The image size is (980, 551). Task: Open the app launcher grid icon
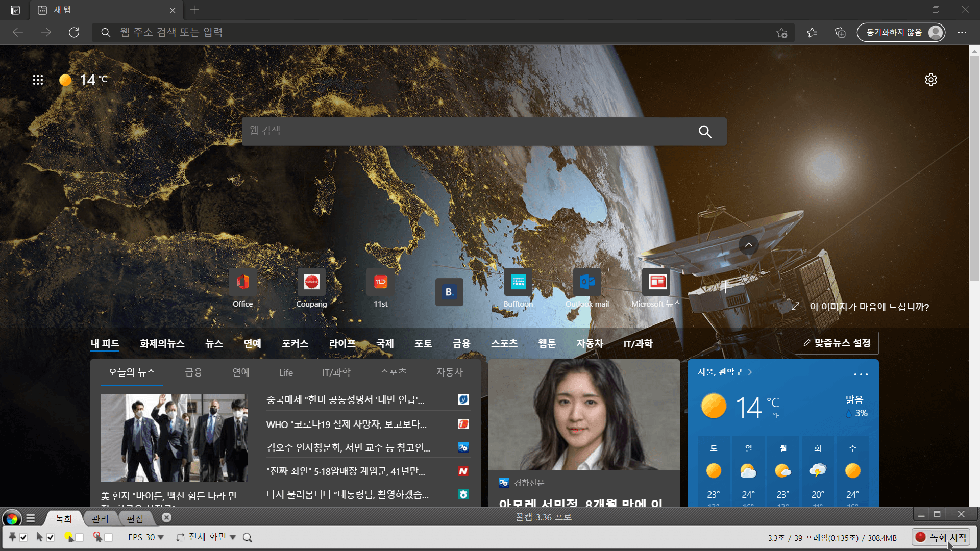[x=38, y=80]
